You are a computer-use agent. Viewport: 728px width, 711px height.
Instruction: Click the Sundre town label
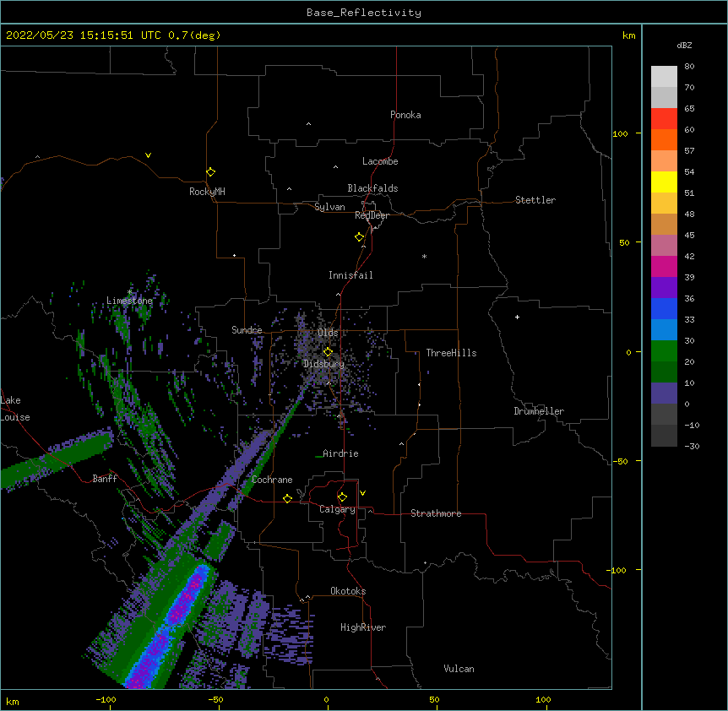247,330
